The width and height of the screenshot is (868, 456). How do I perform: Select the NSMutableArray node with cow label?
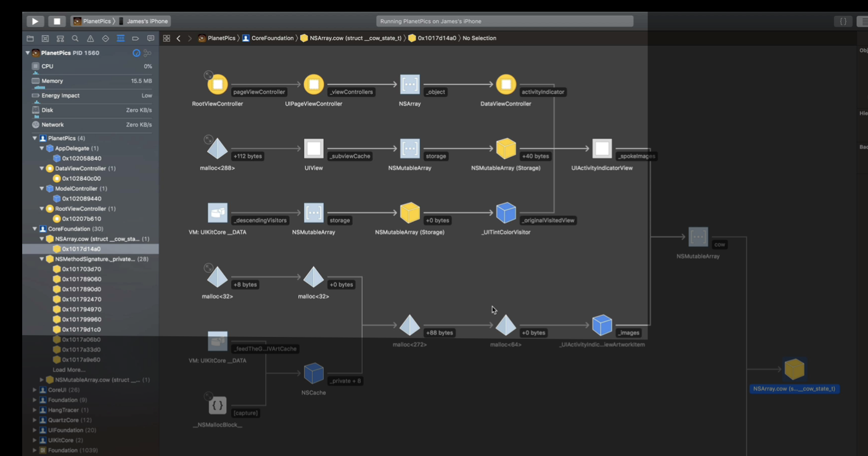click(698, 236)
